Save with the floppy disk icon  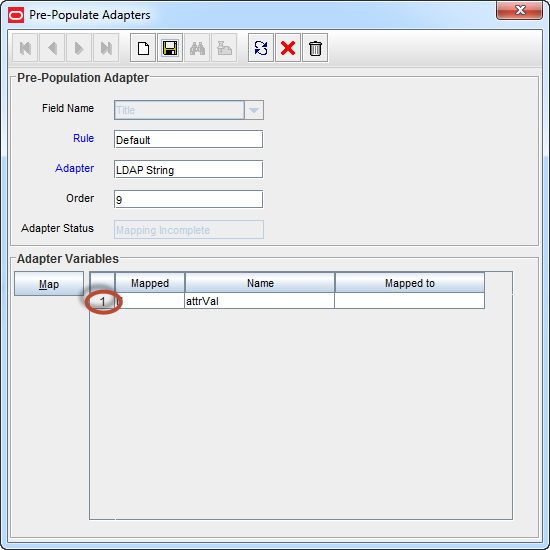(x=170, y=48)
